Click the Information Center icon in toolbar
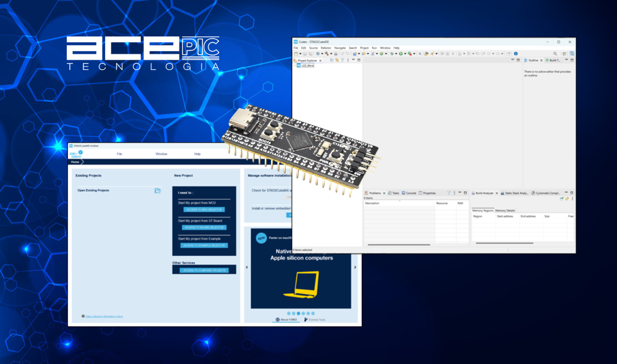Screen dimensions: 617x364 tap(515, 54)
